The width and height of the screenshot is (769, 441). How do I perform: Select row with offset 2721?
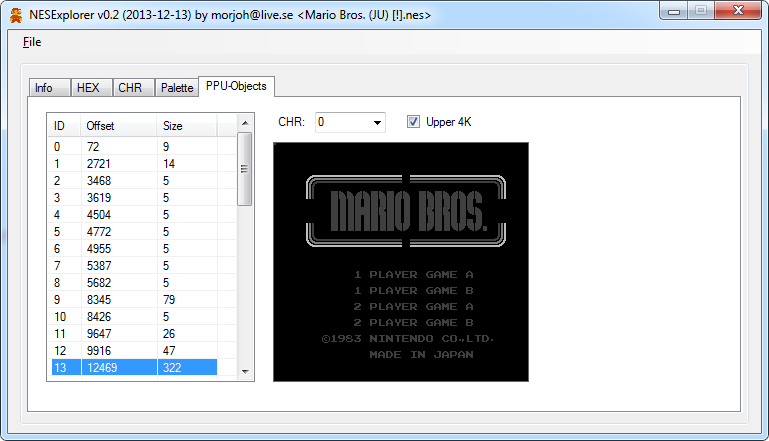[134, 164]
